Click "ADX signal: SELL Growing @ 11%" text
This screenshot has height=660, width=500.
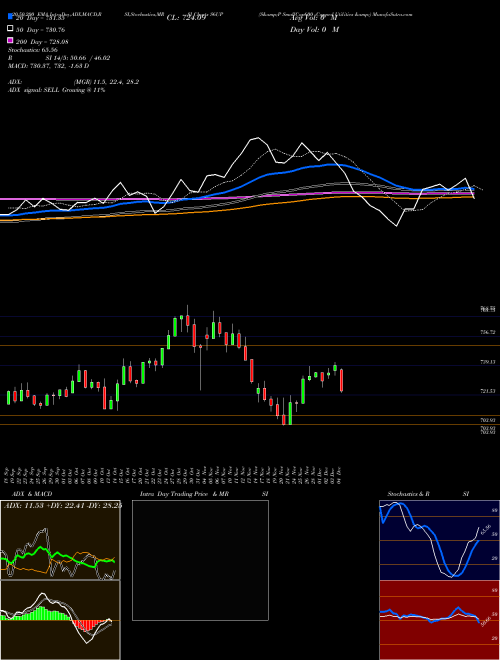click(x=56, y=90)
